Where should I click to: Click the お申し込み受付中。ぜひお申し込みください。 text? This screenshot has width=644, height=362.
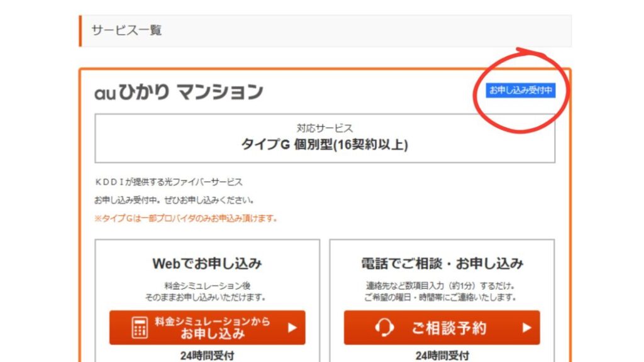point(174,200)
